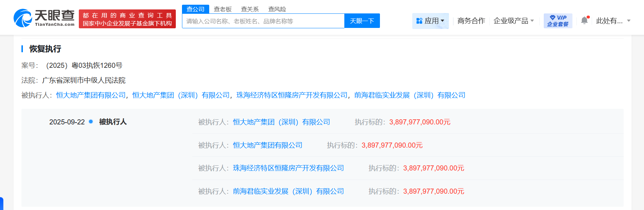644x210 pixels.
Task: Open 恒大地产集团有限公司 in the header 被执行人 list
Action: [91, 95]
